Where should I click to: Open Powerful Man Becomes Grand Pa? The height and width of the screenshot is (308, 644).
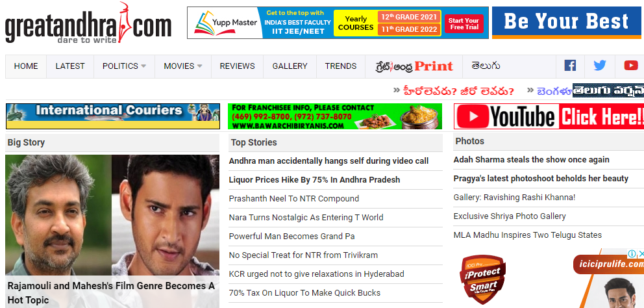click(x=291, y=237)
